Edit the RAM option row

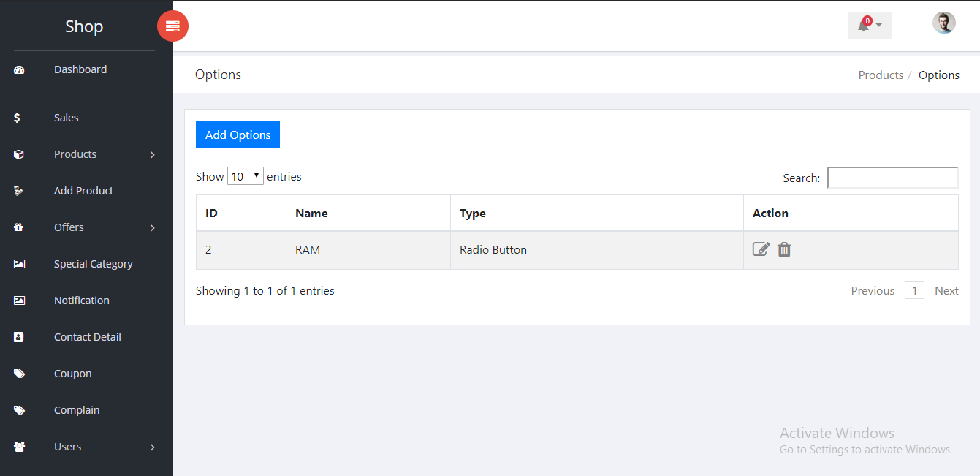(761, 249)
